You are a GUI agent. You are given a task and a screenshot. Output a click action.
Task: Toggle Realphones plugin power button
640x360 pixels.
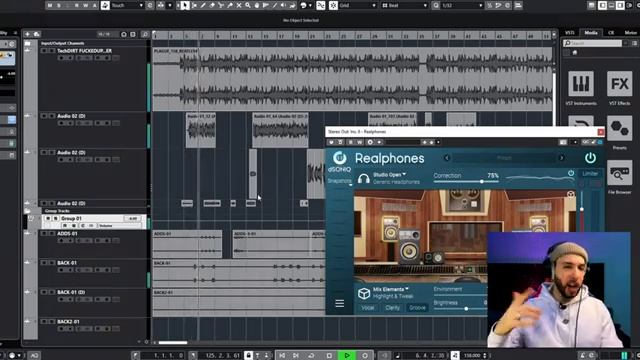590,158
